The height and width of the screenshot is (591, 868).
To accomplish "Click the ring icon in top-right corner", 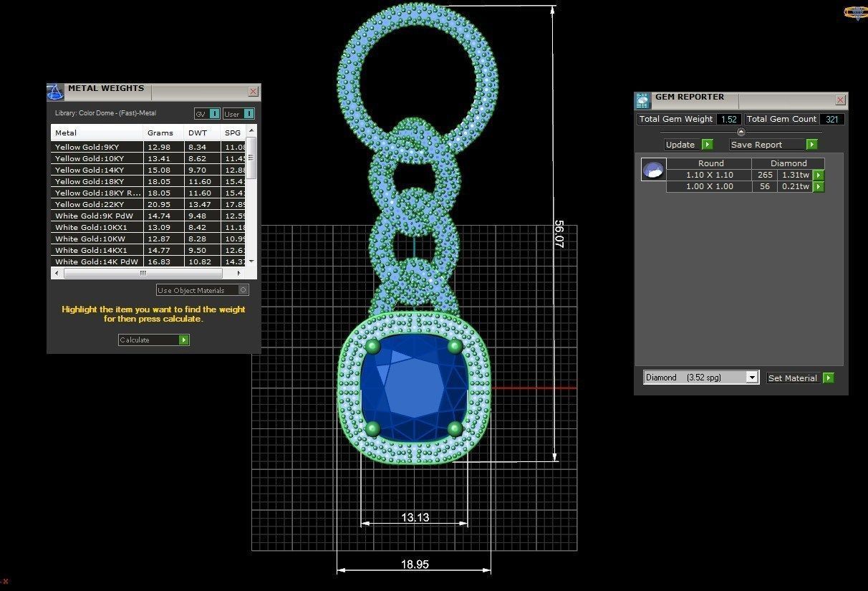I will (x=856, y=12).
